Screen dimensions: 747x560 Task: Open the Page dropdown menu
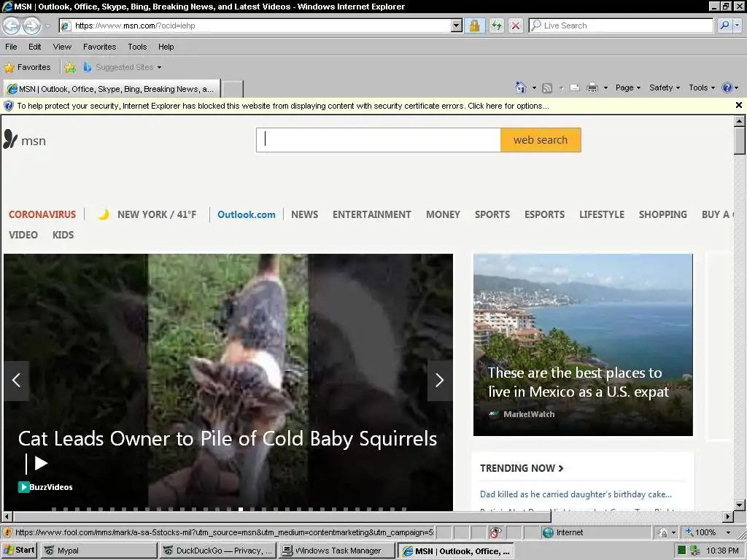click(x=628, y=87)
